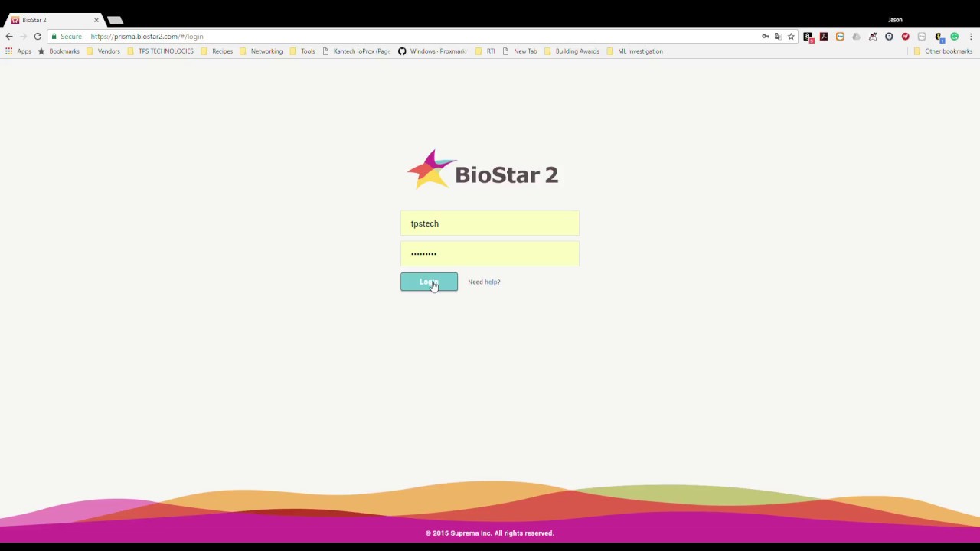The height and width of the screenshot is (551, 980).
Task: Click the address bar URL field
Action: 421,36
